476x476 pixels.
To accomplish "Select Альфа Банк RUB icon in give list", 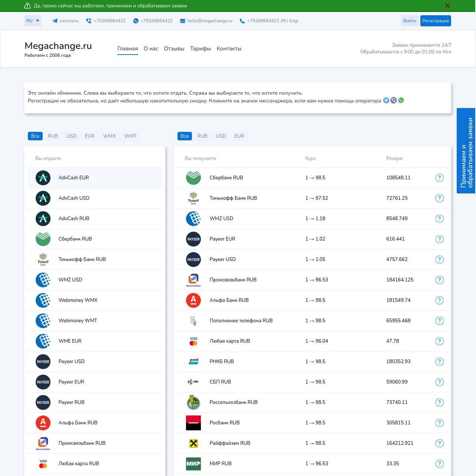I will pos(43,423).
